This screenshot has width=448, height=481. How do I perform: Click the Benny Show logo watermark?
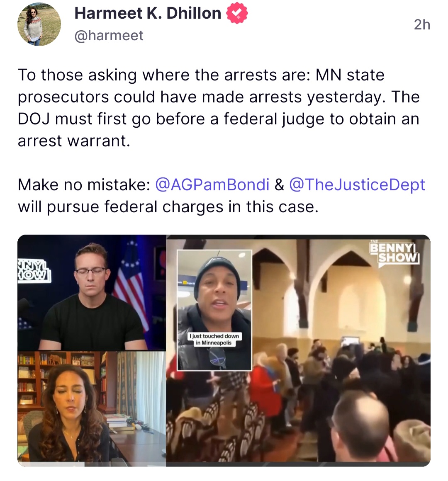click(x=394, y=253)
